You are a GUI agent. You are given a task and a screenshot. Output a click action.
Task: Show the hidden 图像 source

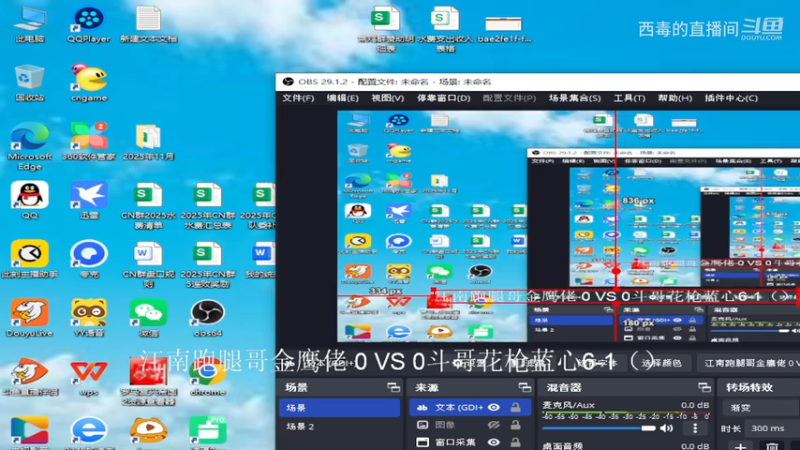[494, 424]
